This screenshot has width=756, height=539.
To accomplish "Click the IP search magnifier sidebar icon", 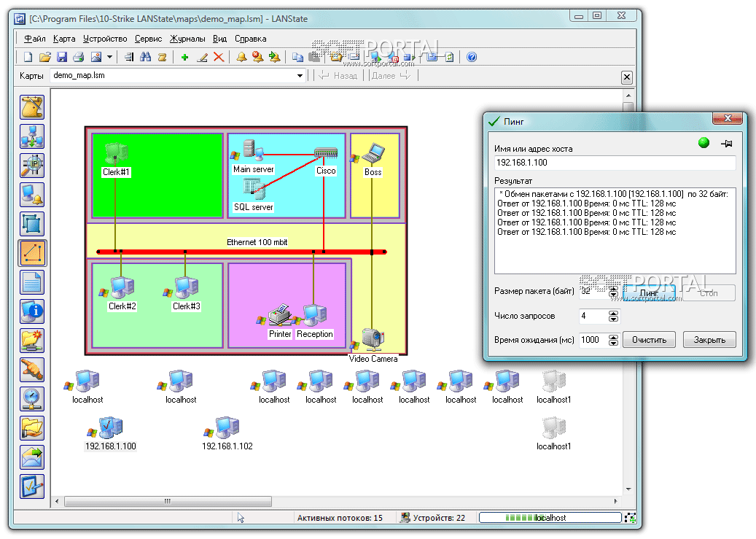I will [32, 166].
